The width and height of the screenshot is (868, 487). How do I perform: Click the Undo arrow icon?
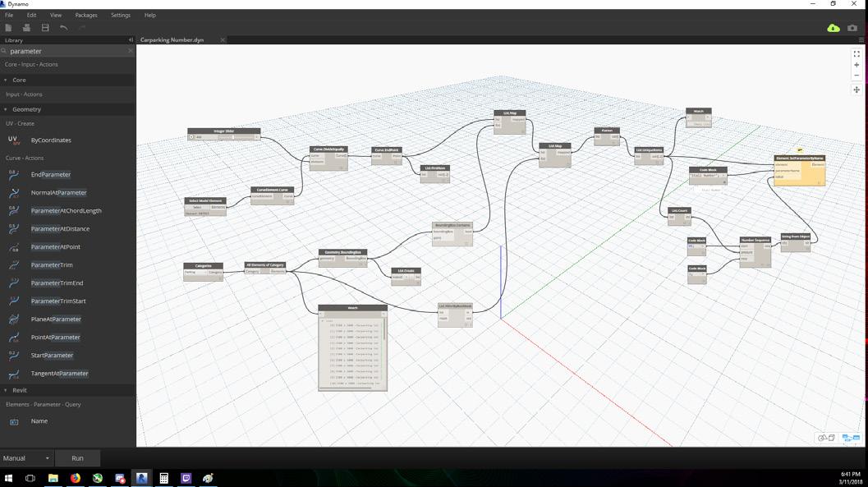pyautogui.click(x=64, y=28)
